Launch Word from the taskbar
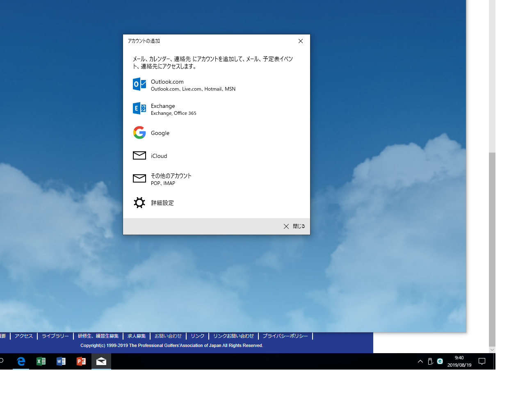The height and width of the screenshot is (420, 525). 61,361
